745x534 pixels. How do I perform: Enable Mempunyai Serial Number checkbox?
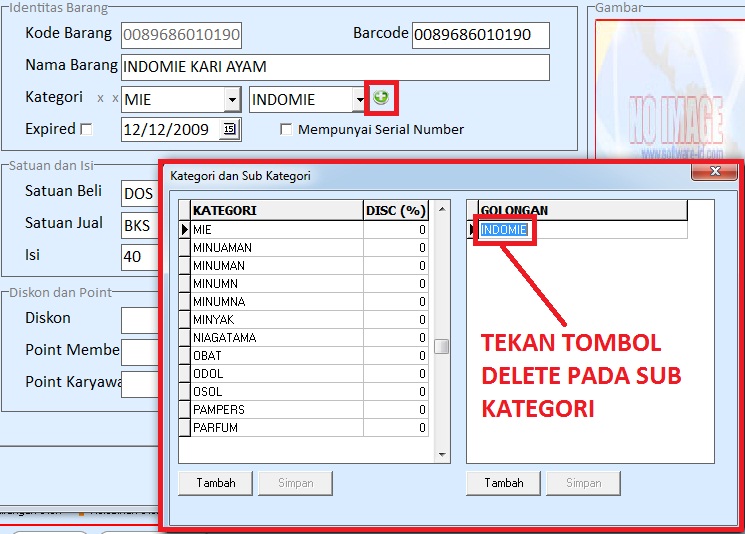pos(286,129)
